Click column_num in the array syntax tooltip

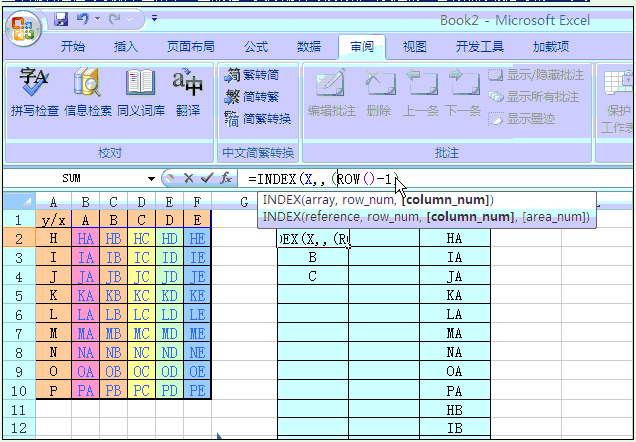tap(446, 200)
